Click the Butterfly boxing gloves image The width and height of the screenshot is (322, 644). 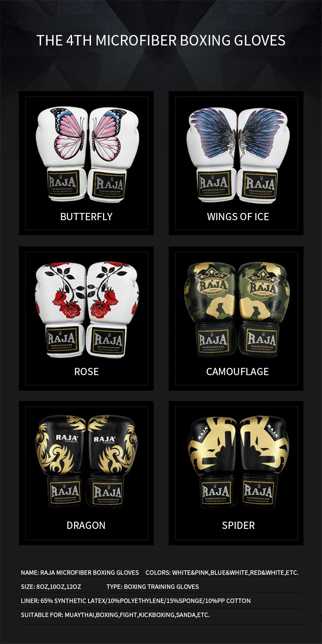(87, 155)
